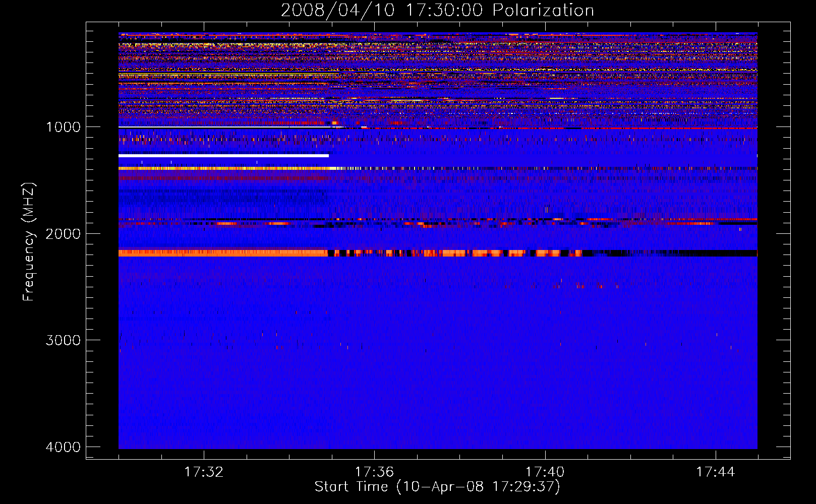This screenshot has width=816, height=504.
Task: Click the 2000 frequency tick label
Action: click(63, 234)
